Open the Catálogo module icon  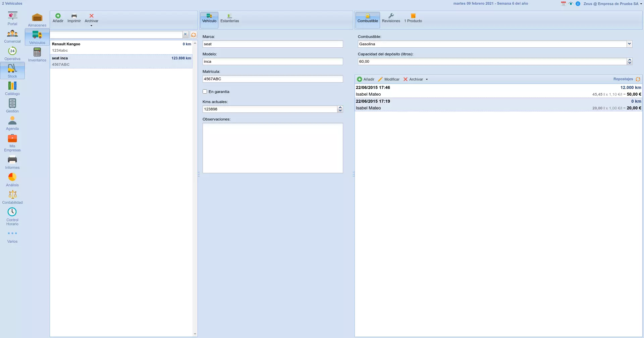(12, 86)
